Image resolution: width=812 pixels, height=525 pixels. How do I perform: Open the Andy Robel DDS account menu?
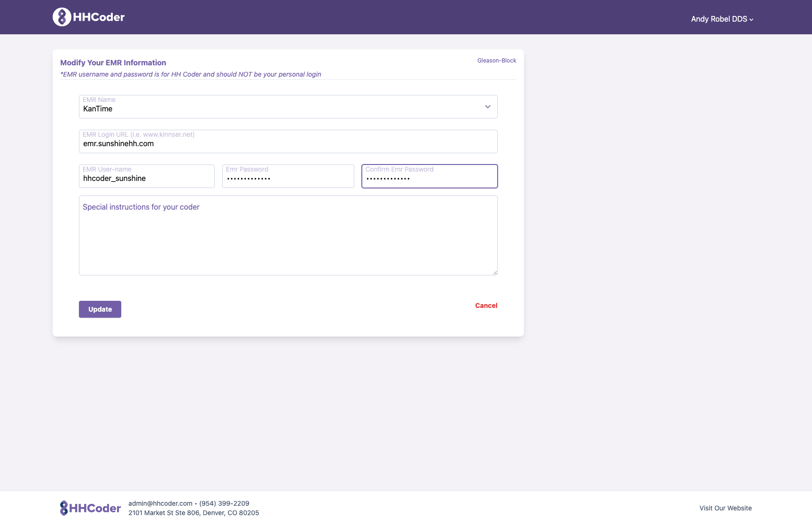(722, 19)
